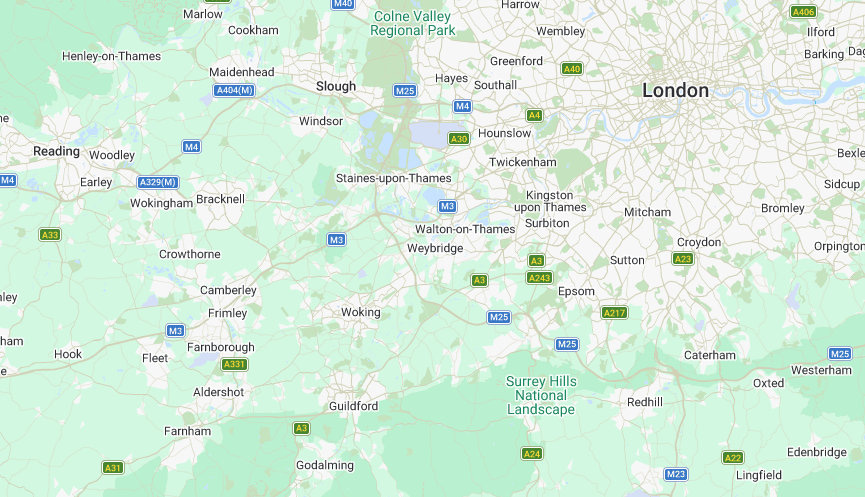Screen dimensions: 865x497
Task: Click the A329(M) road shield
Action: click(x=158, y=182)
